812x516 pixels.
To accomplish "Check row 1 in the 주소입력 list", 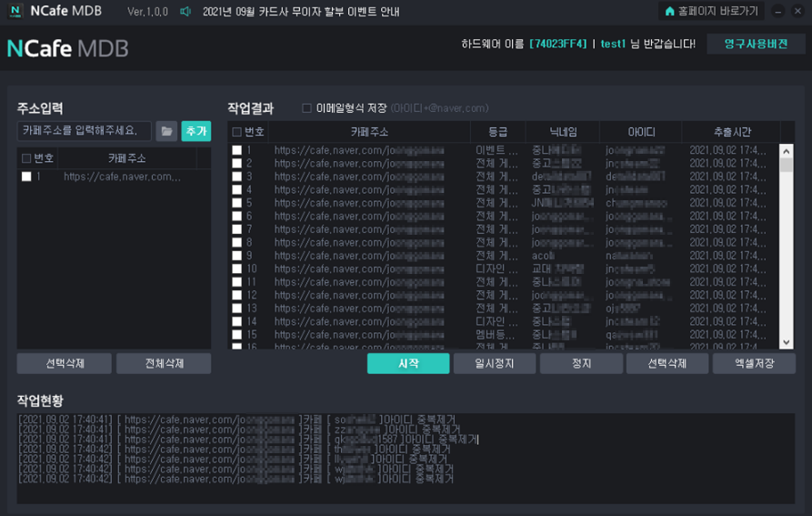I will (x=26, y=177).
